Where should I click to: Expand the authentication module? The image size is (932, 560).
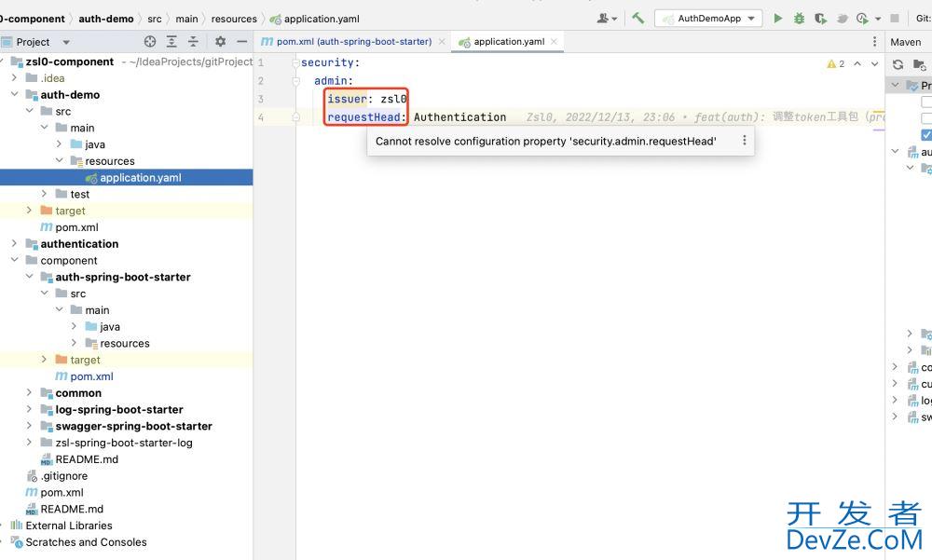(x=14, y=244)
